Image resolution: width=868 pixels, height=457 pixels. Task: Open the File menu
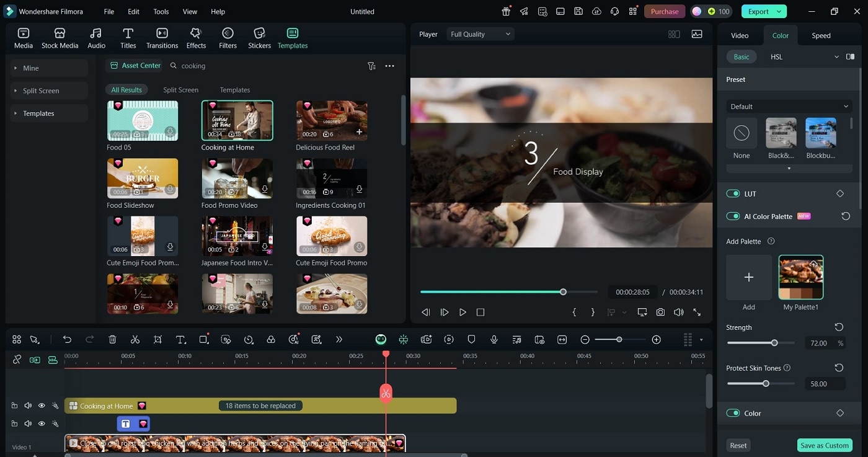(108, 11)
